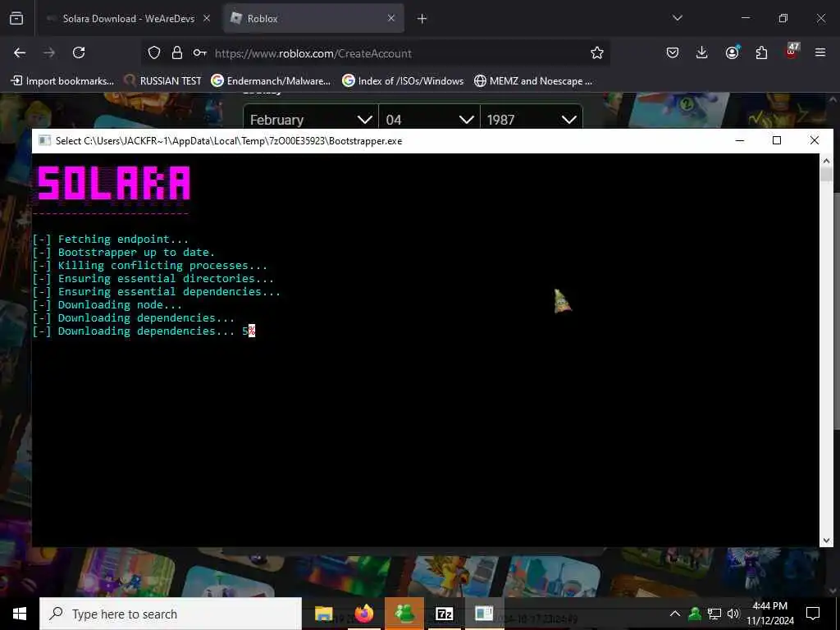The width and height of the screenshot is (840, 630).
Task: Click 'Downloading node...' console line
Action: point(107,305)
